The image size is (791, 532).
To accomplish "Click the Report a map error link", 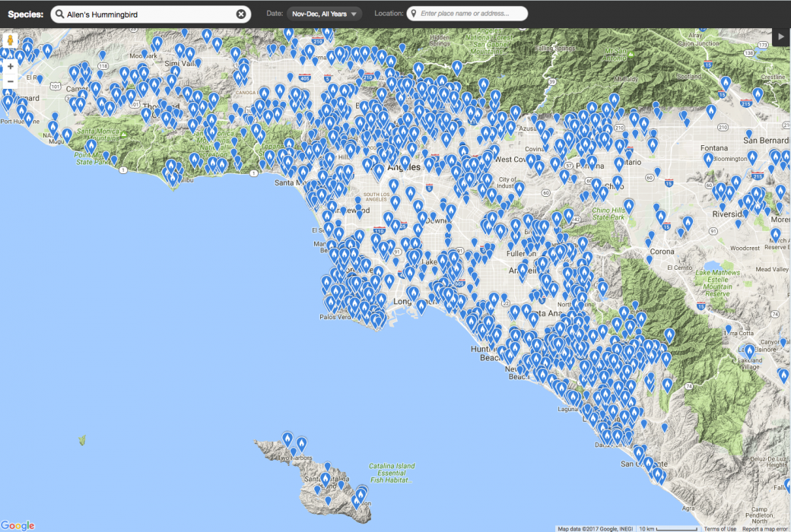I will [765, 528].
